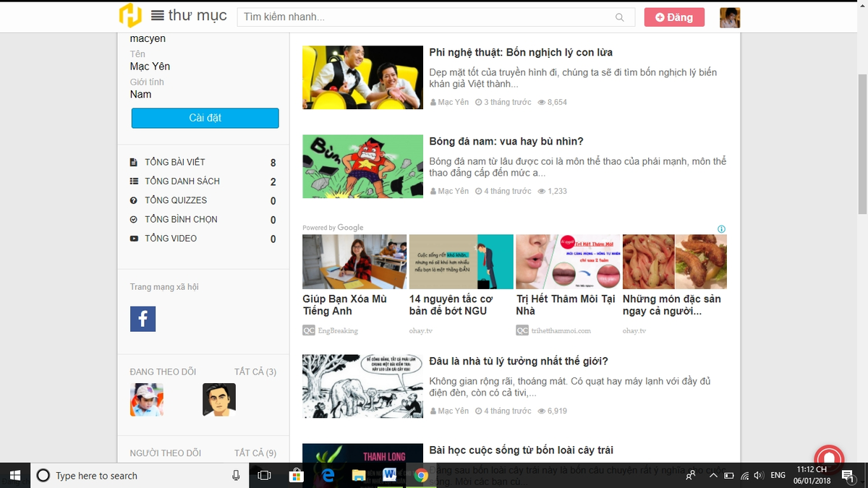Click the list icon beside TỔNG DANH SÁCH
The image size is (868, 488).
133,181
